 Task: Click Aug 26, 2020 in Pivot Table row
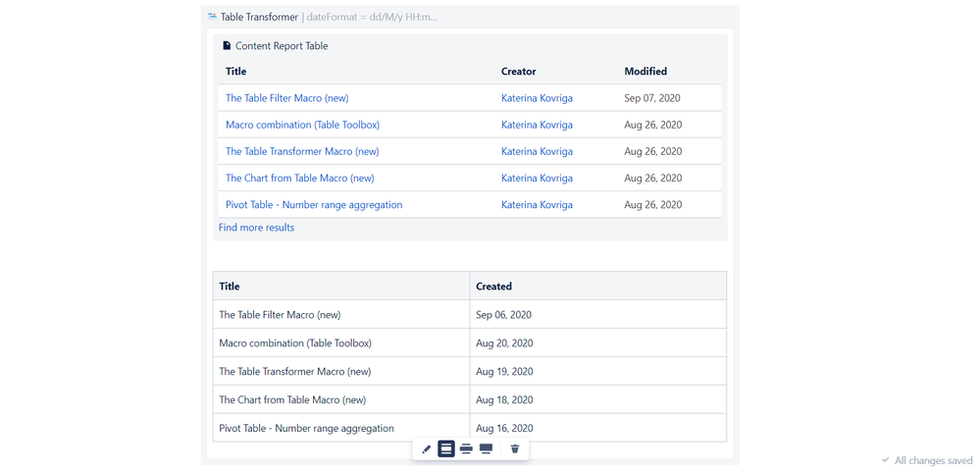tap(653, 204)
